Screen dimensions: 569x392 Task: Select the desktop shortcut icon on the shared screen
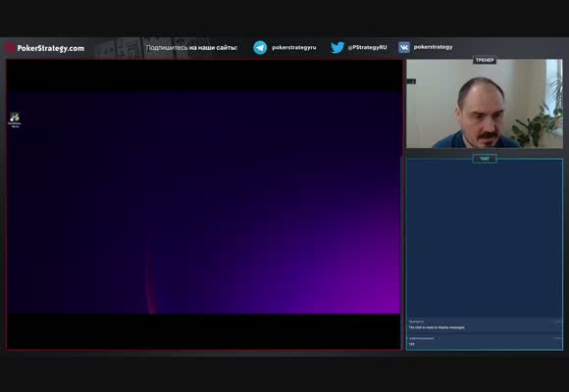15,120
